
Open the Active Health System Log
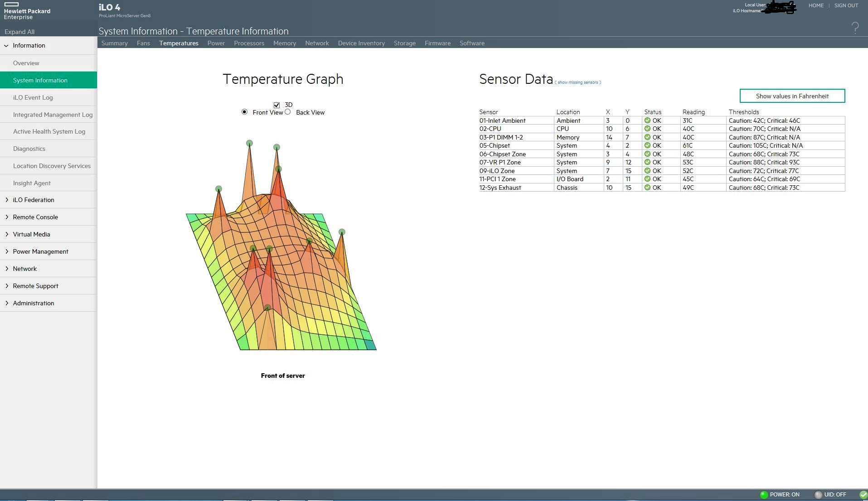48,131
